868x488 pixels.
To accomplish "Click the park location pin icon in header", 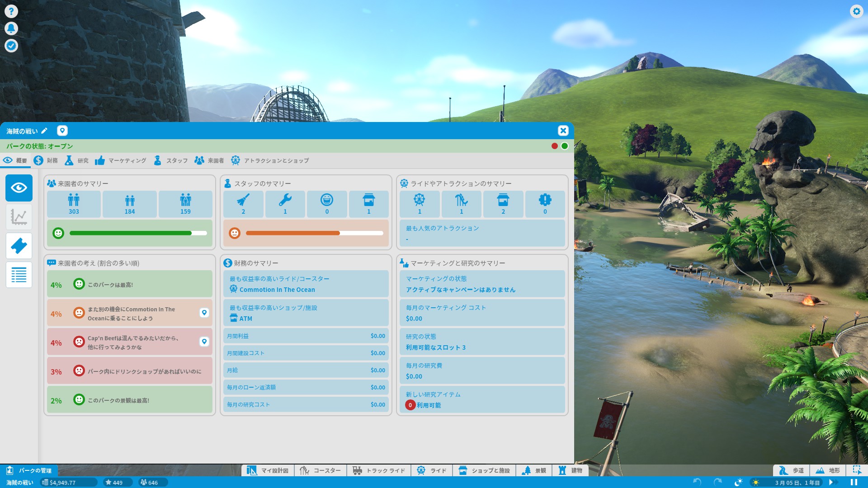I will coord(62,131).
